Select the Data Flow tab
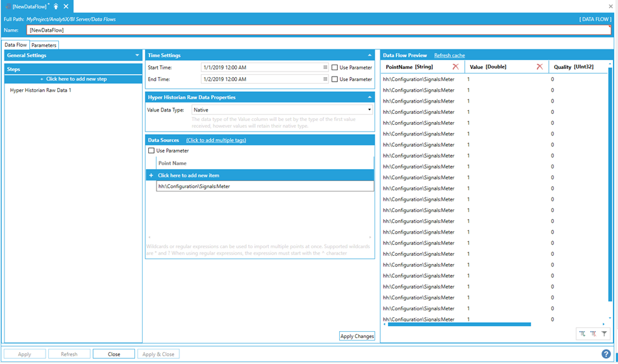This screenshot has height=364, width=618. (16, 45)
